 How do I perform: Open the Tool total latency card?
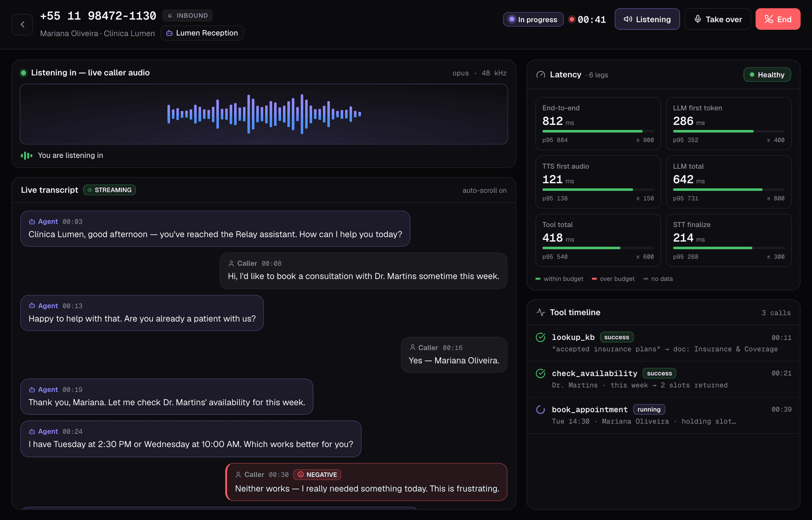coord(598,240)
